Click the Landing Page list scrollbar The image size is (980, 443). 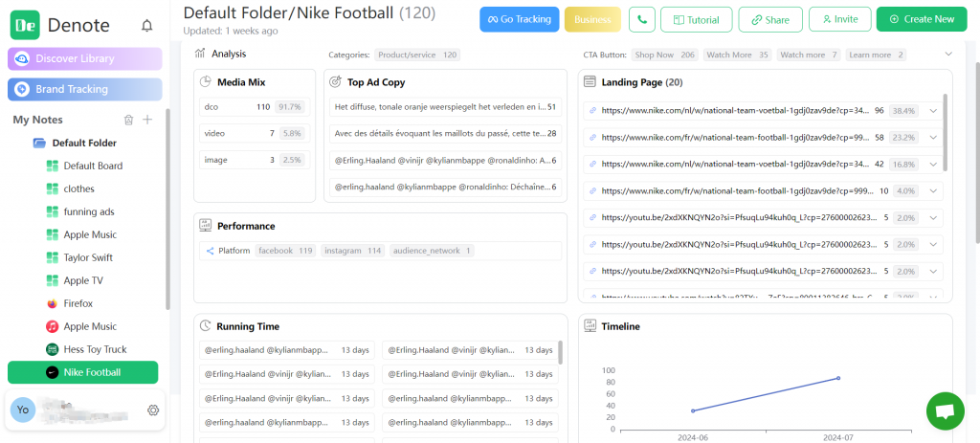point(945,132)
